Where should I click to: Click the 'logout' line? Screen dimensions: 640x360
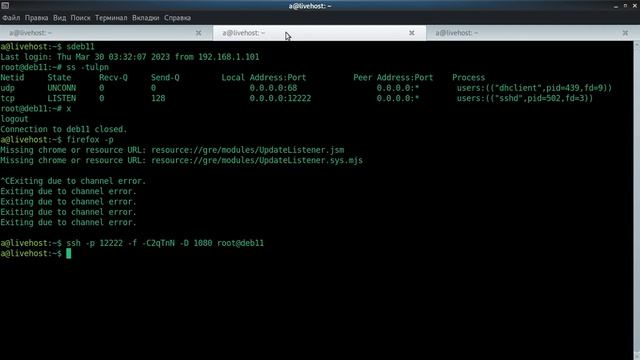14,119
